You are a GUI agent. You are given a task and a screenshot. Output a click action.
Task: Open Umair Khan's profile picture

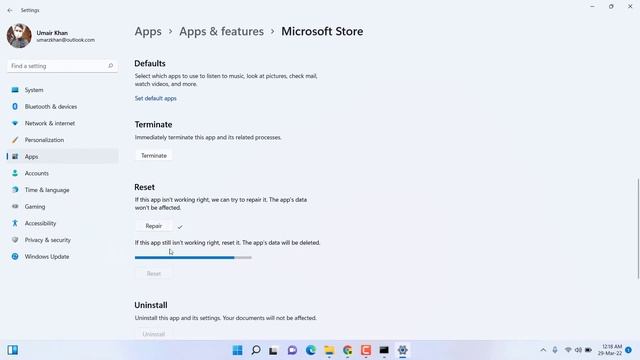19,36
